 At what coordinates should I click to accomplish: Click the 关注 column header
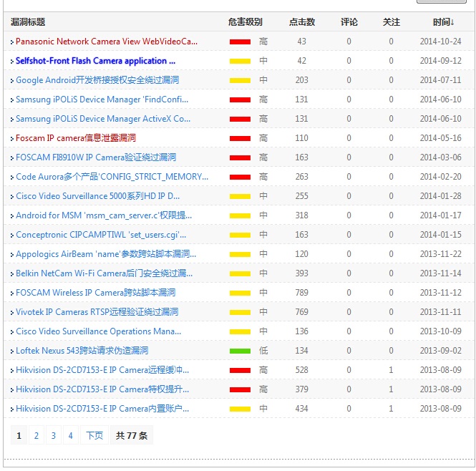391,22
